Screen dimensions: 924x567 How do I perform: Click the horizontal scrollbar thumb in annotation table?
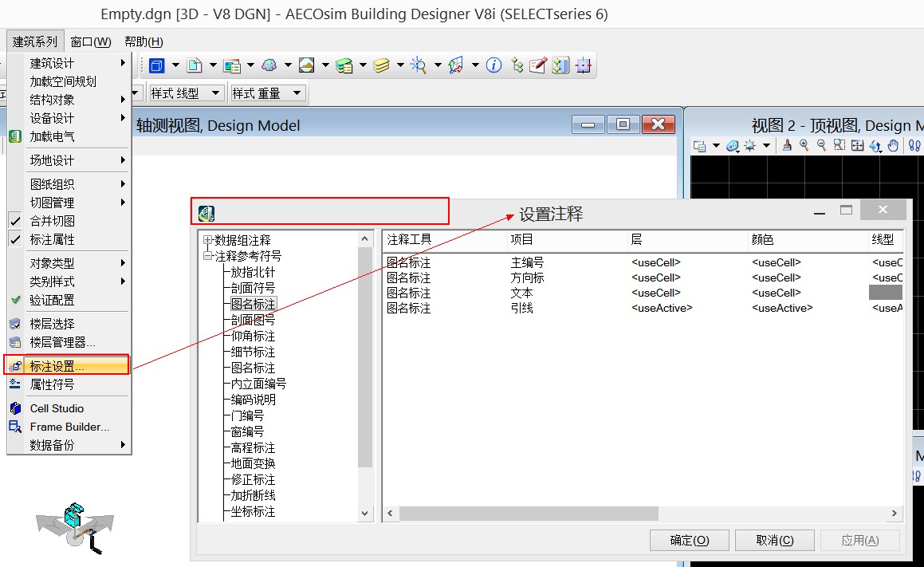529,514
